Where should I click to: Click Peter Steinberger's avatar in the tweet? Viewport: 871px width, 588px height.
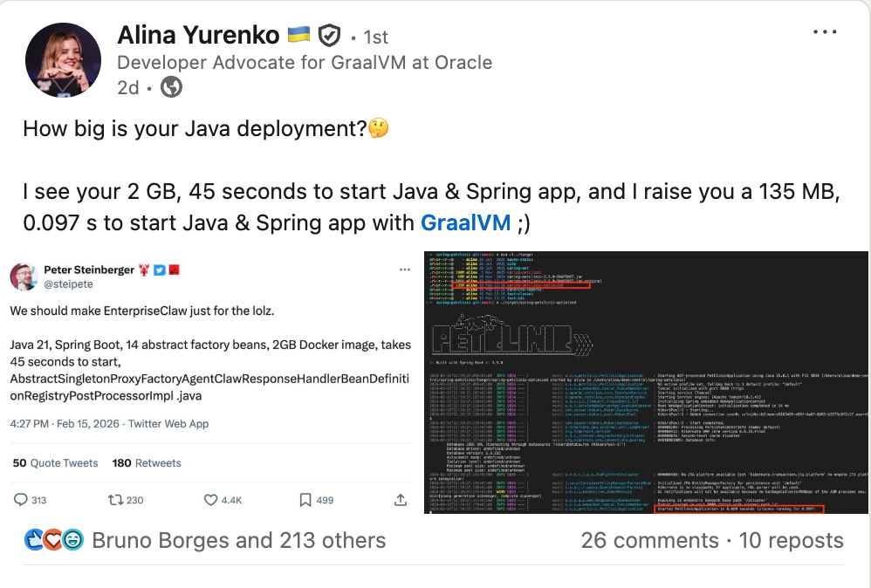24,277
